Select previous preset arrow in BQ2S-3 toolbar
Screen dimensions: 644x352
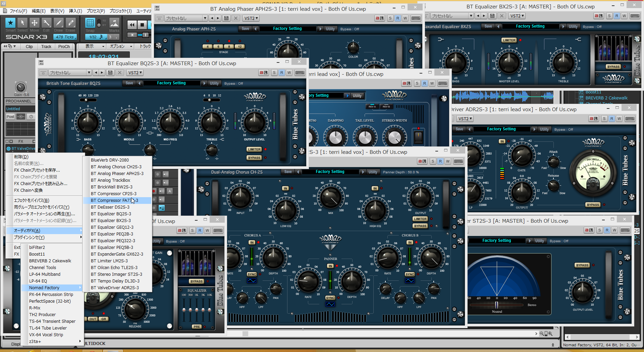point(96,73)
